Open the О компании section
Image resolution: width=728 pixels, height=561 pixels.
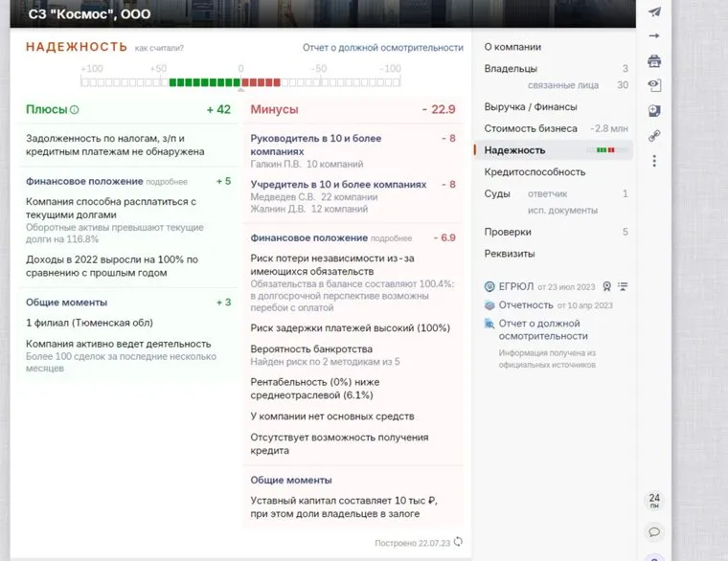tap(512, 46)
